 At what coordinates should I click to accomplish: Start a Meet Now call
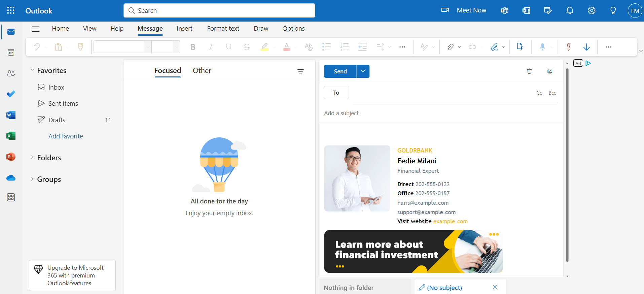pyautogui.click(x=464, y=10)
